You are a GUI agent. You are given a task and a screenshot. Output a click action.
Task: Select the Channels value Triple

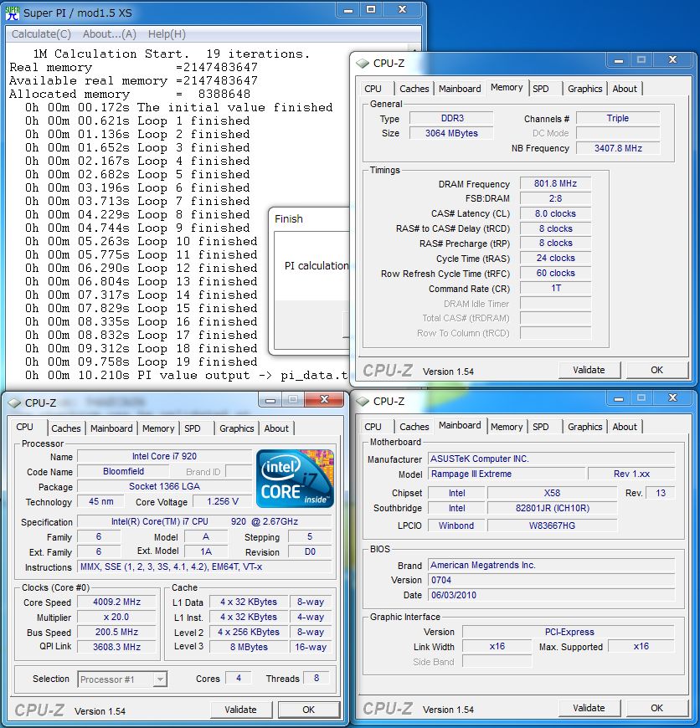tap(618, 118)
